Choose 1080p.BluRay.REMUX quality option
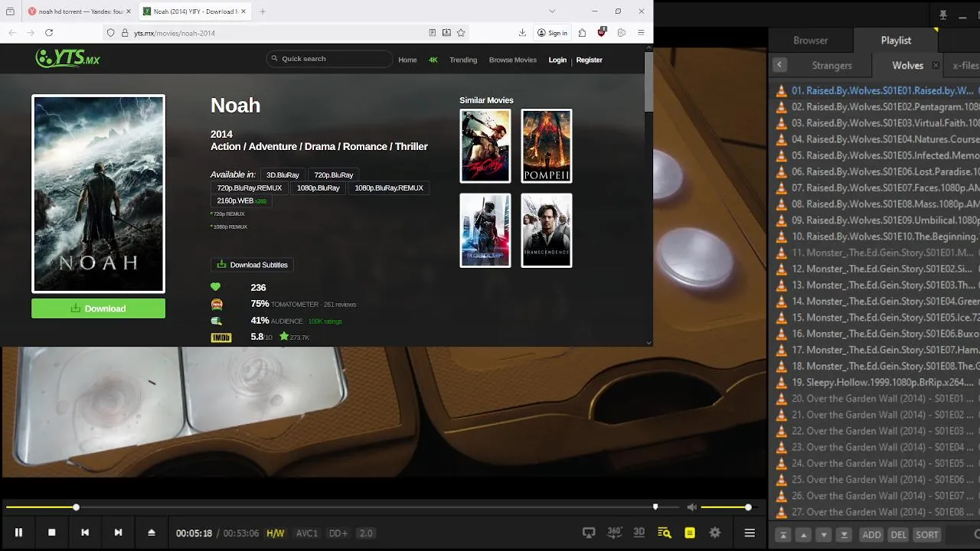This screenshot has width=980, height=551. click(x=389, y=187)
